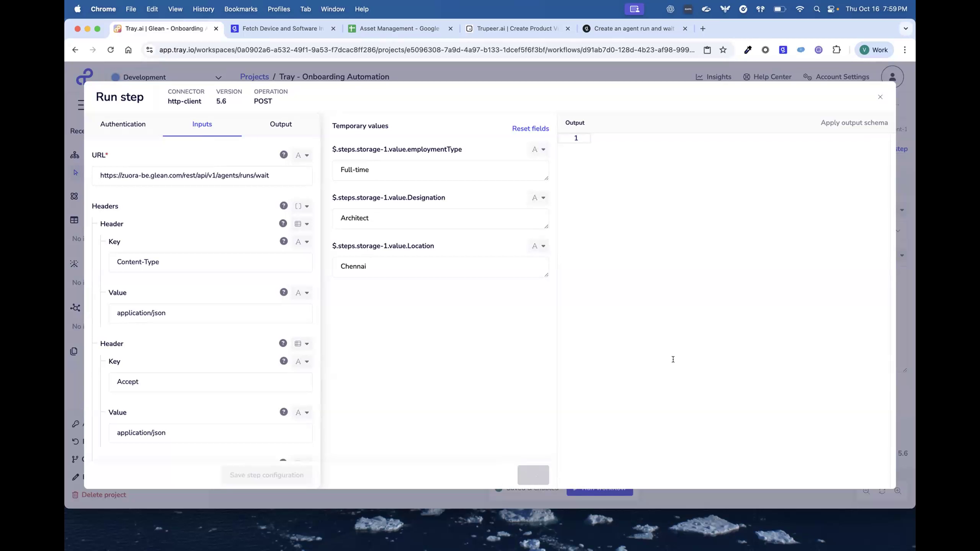Image resolution: width=980 pixels, height=551 pixels.
Task: Open the Bookmarks menu
Action: 241,9
